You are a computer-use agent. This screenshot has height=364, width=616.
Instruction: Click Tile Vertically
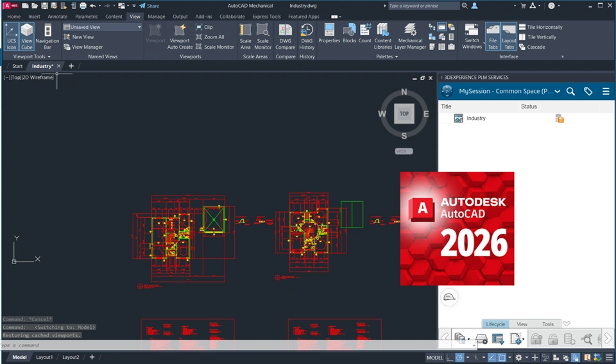pos(538,37)
